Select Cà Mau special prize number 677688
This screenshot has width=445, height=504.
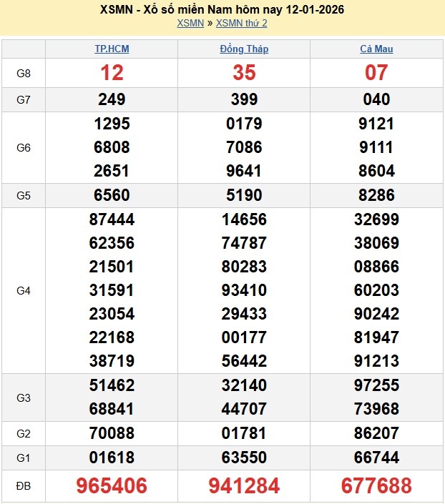coord(376,486)
